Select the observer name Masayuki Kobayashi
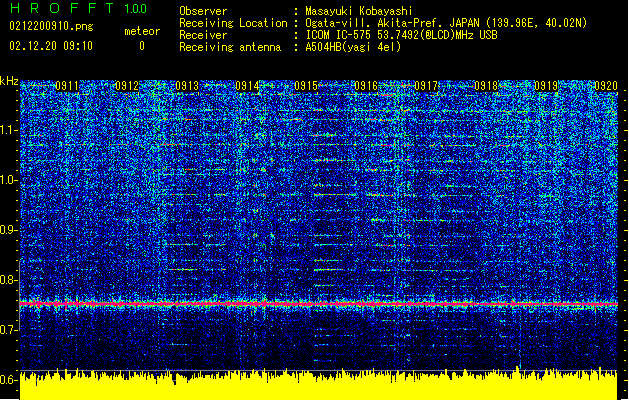Screen dimensions: 629x400 point(359,11)
